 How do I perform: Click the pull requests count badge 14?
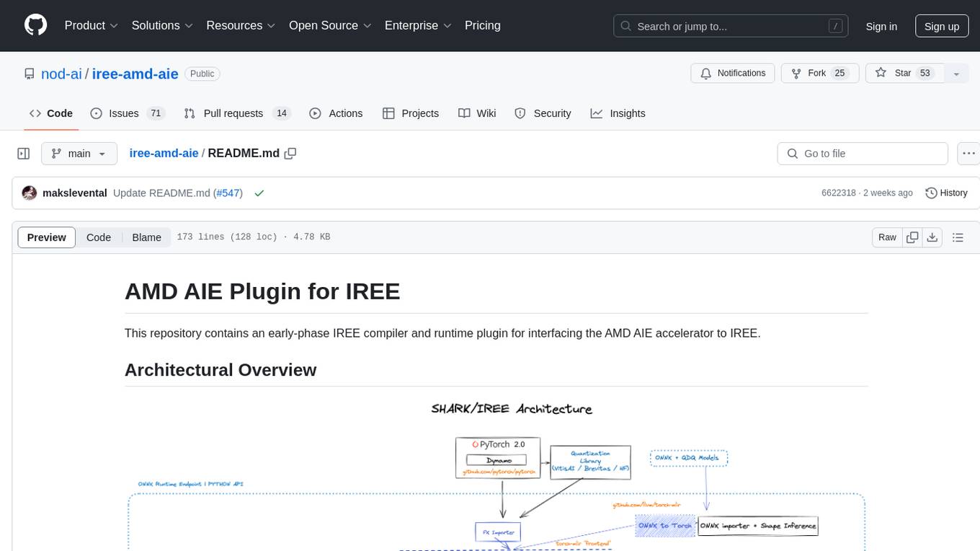tap(282, 113)
